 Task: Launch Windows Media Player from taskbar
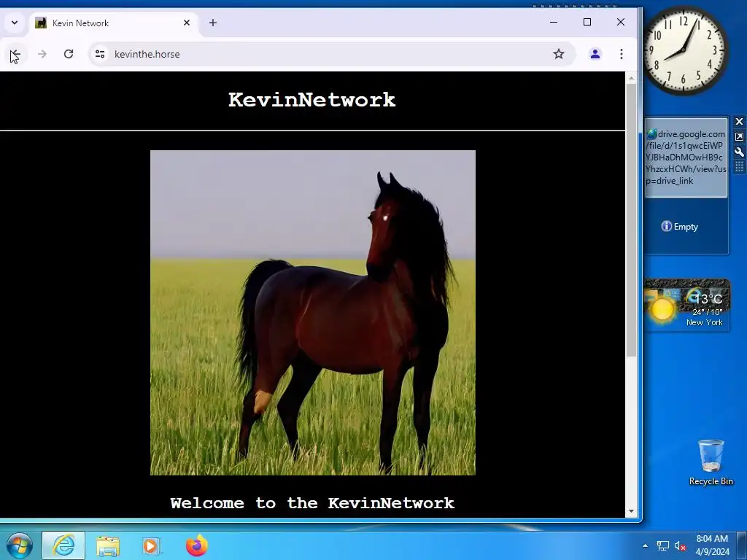151,545
